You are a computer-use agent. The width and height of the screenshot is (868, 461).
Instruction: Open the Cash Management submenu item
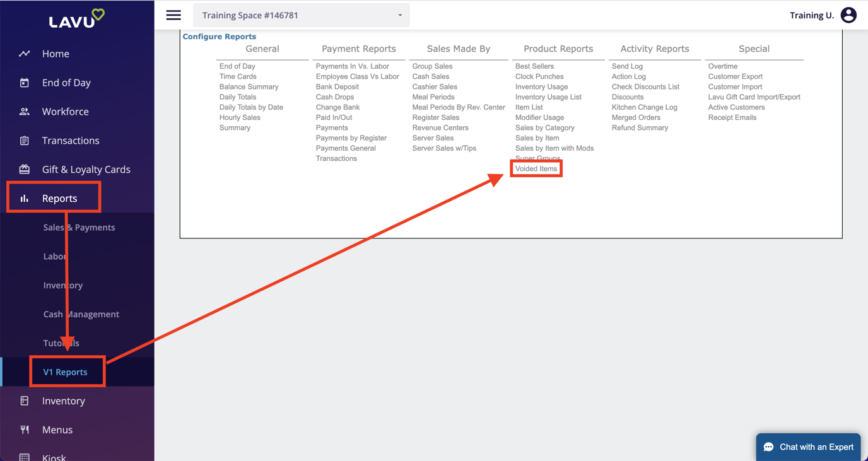click(81, 314)
